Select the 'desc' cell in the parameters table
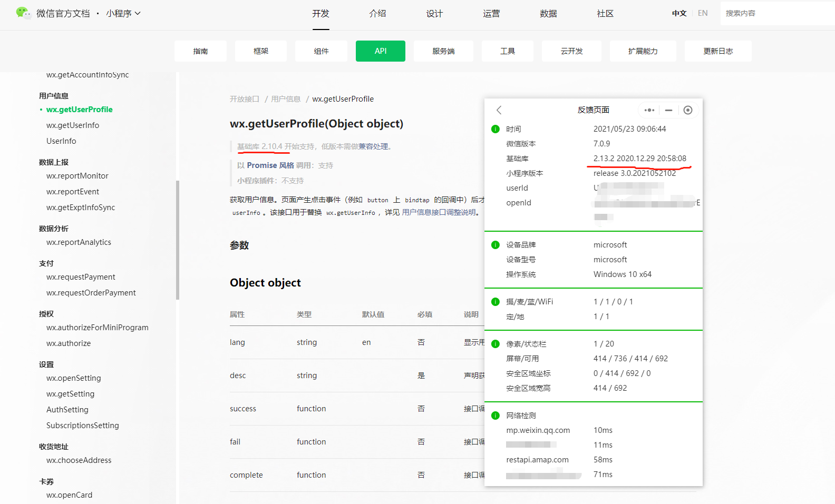The height and width of the screenshot is (504, 835). pyautogui.click(x=238, y=375)
